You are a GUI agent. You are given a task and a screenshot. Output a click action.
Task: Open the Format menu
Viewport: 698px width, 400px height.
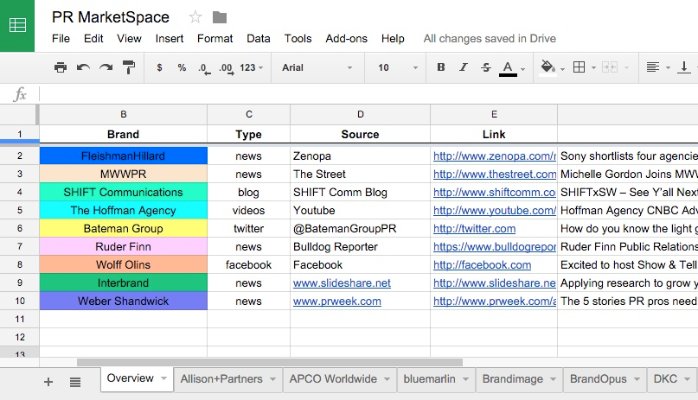pos(215,39)
